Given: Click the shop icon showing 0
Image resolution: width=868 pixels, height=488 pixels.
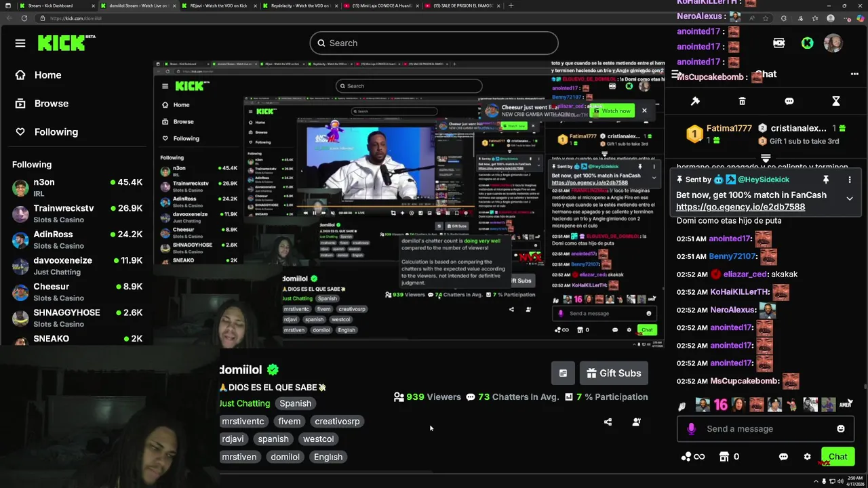Looking at the screenshot, I should [x=729, y=457].
